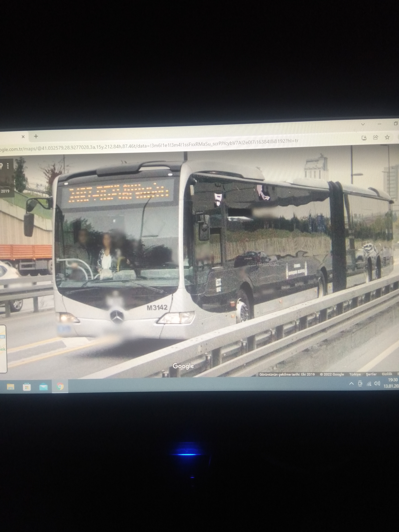
Task: Open the Mail app from the taskbar
Action: (x=43, y=387)
